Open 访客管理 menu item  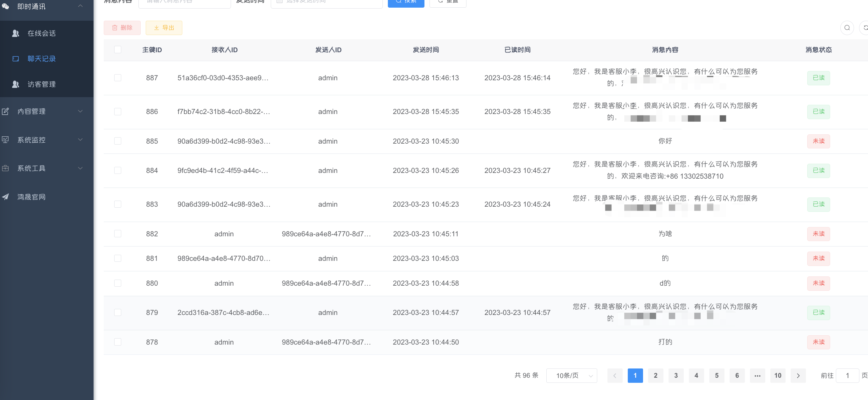tap(47, 84)
